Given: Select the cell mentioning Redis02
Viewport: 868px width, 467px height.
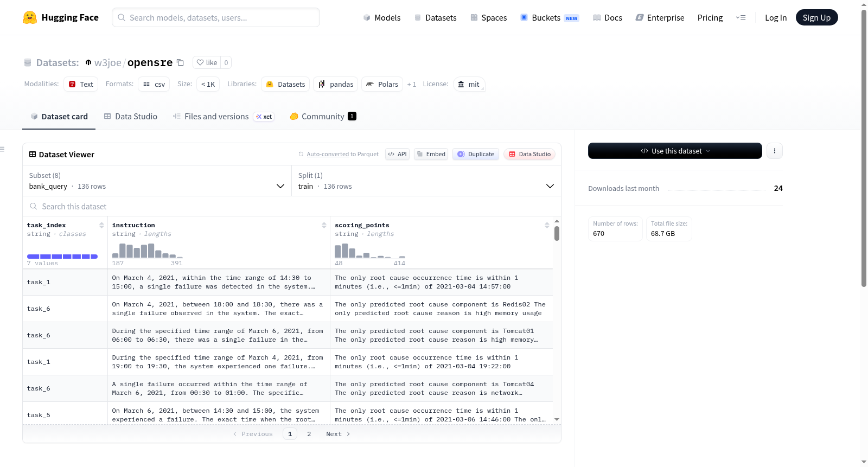Looking at the screenshot, I should point(442,309).
